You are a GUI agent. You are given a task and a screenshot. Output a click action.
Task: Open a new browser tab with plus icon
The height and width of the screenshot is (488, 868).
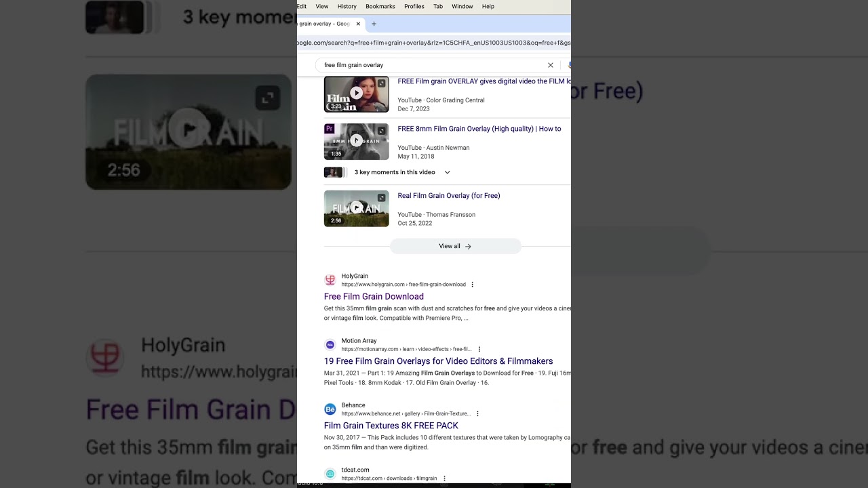click(374, 24)
